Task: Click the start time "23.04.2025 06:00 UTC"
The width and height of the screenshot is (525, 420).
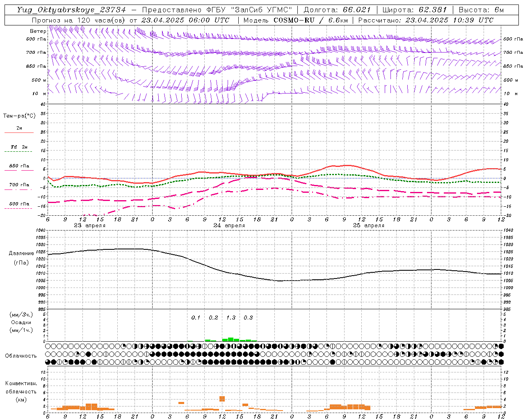Action: coord(185,20)
